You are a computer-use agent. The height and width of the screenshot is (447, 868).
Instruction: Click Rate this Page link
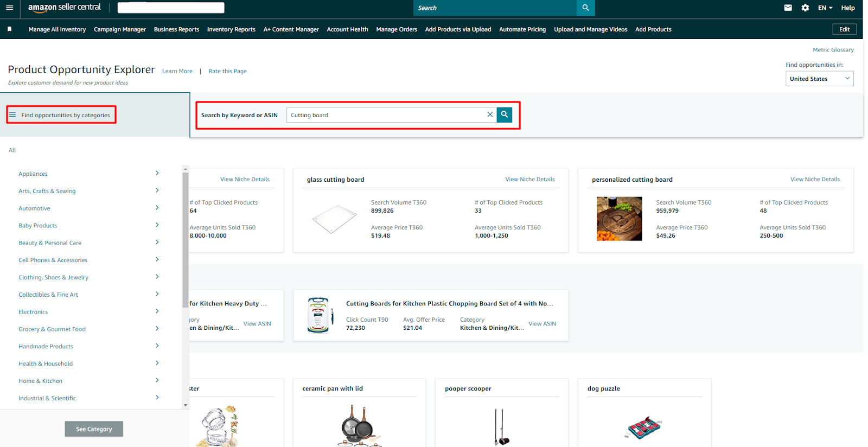(x=228, y=71)
